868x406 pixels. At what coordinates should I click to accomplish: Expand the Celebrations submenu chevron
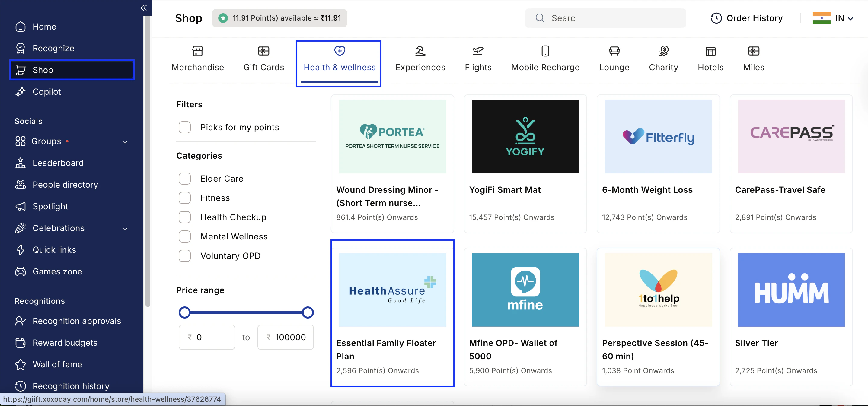(125, 229)
